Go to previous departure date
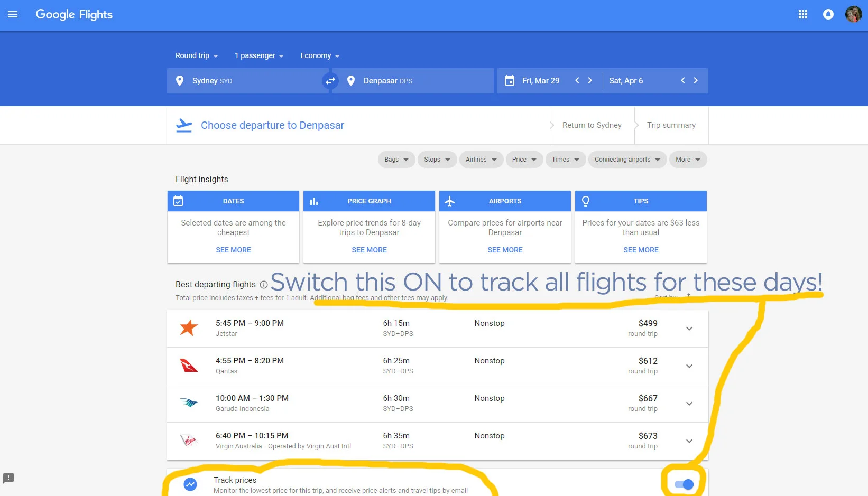868x496 pixels. (577, 80)
